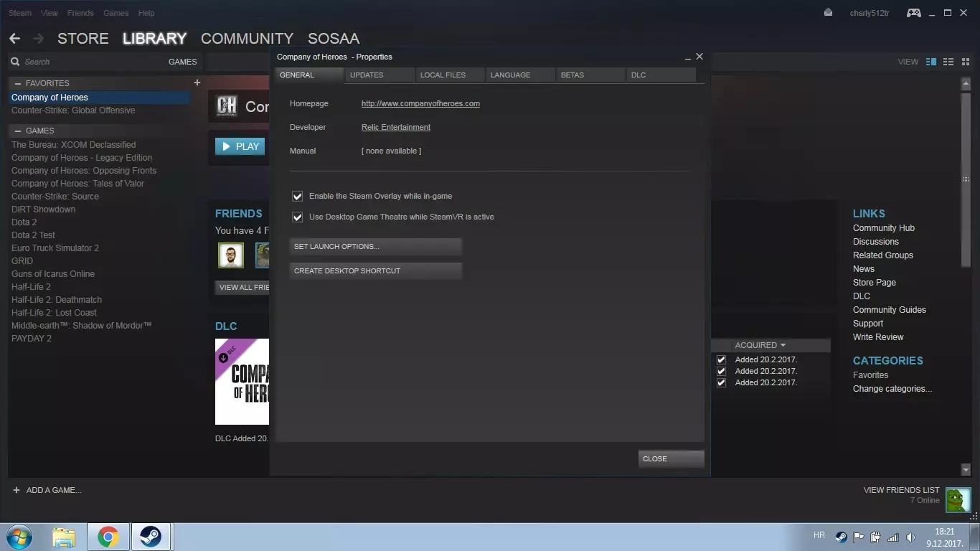The height and width of the screenshot is (551, 980).
Task: Click the Company of Heroes DLC thumbnail
Action: [242, 382]
